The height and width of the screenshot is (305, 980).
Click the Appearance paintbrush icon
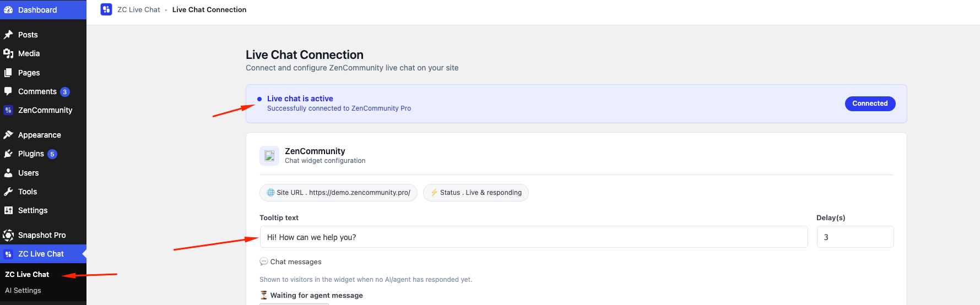(x=8, y=135)
